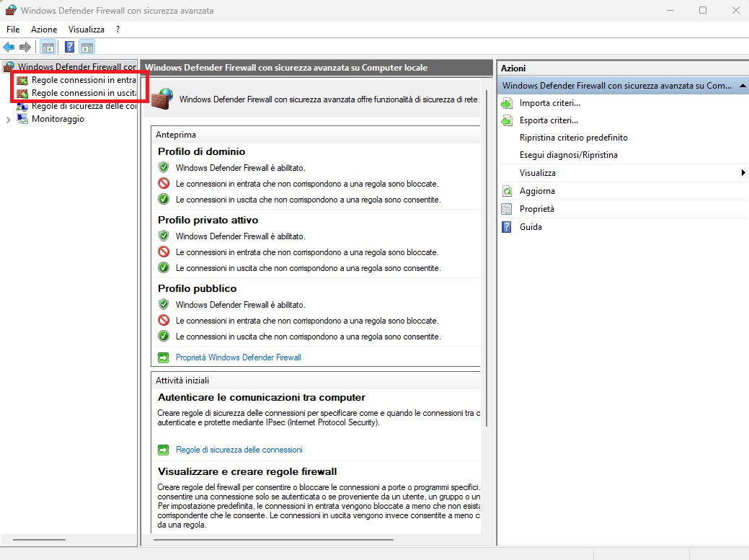Select Regole connessioni in uscita
This screenshot has width=749, height=560.
tap(83, 93)
